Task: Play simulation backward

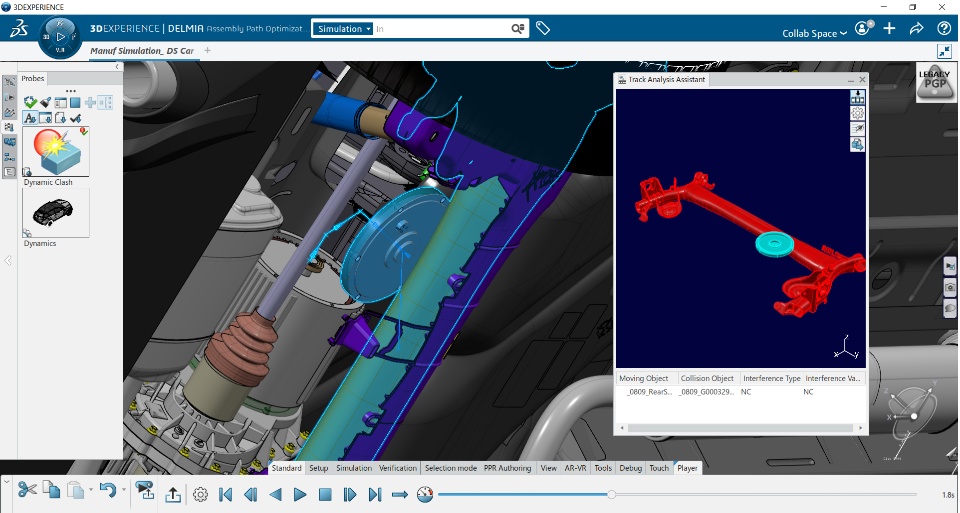Action: [276, 495]
